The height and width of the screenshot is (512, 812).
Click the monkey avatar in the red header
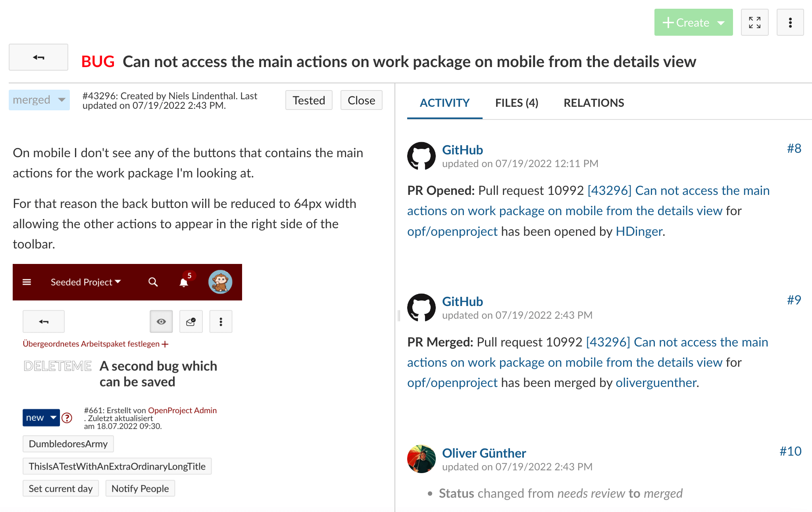[x=220, y=282]
